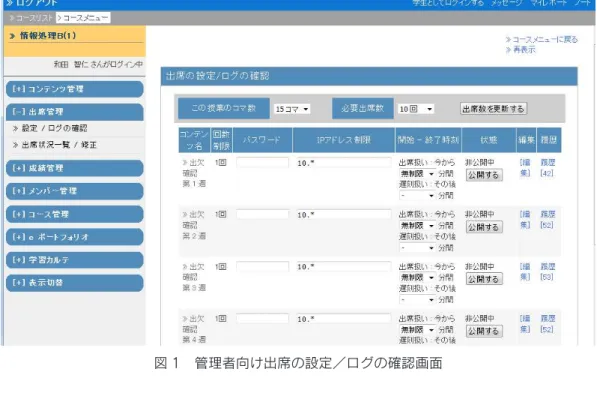Screen dimensions: 597x393
Task: Open 遅刻扱い minutes dropdown in 第1週 row
Action: (x=417, y=195)
